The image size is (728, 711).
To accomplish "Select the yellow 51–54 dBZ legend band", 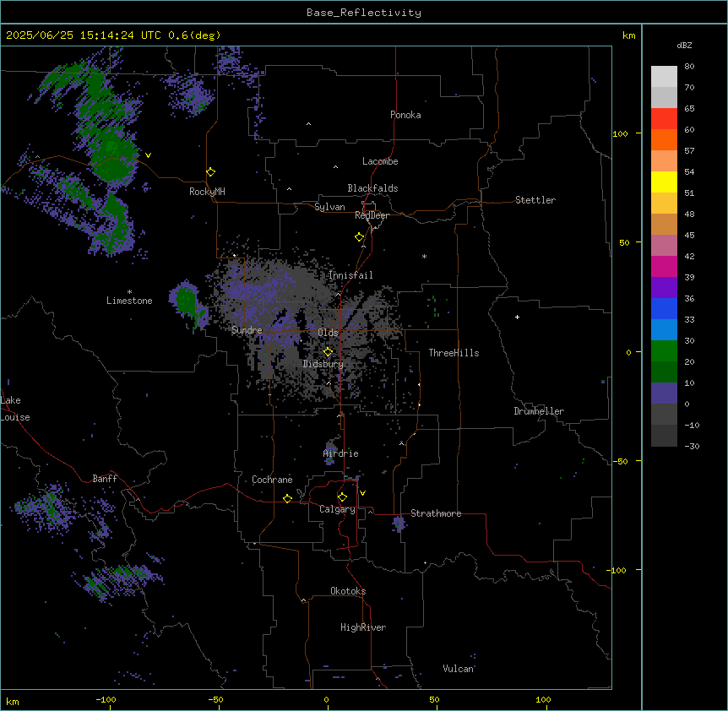I will (x=664, y=182).
